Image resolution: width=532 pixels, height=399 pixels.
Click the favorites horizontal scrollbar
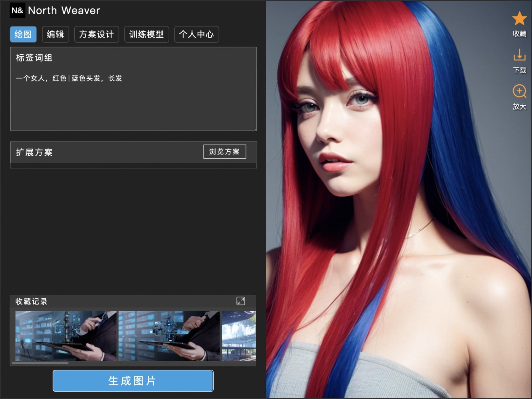point(40,363)
